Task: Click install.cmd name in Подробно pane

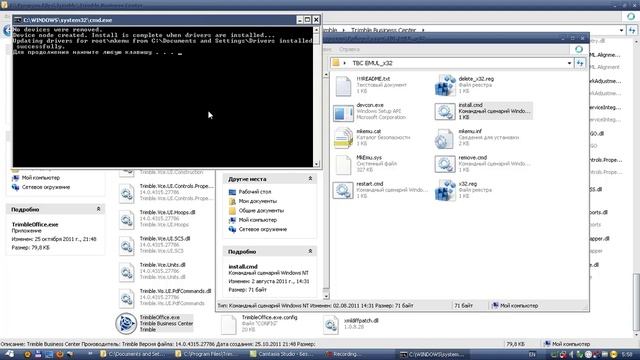Action: pyautogui.click(x=243, y=267)
